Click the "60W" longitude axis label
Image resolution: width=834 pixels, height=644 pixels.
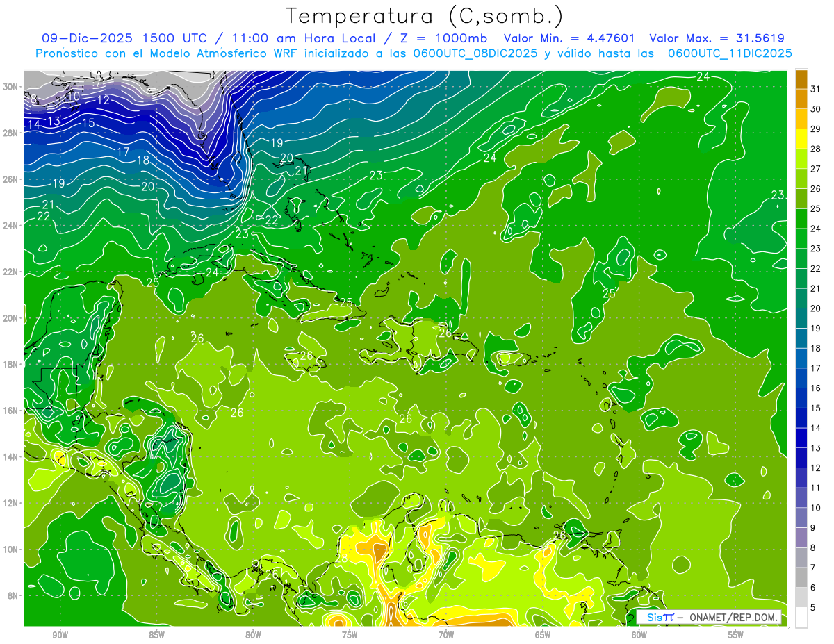tap(639, 634)
